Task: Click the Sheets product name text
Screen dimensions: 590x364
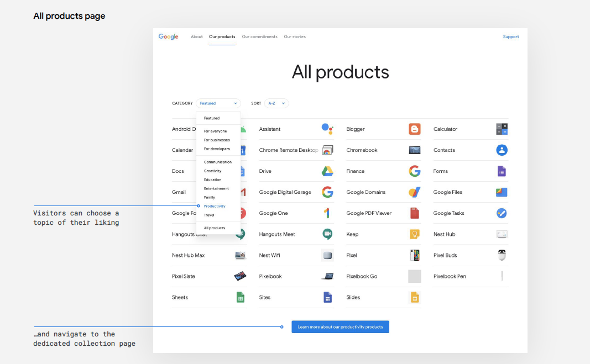Action: point(180,298)
